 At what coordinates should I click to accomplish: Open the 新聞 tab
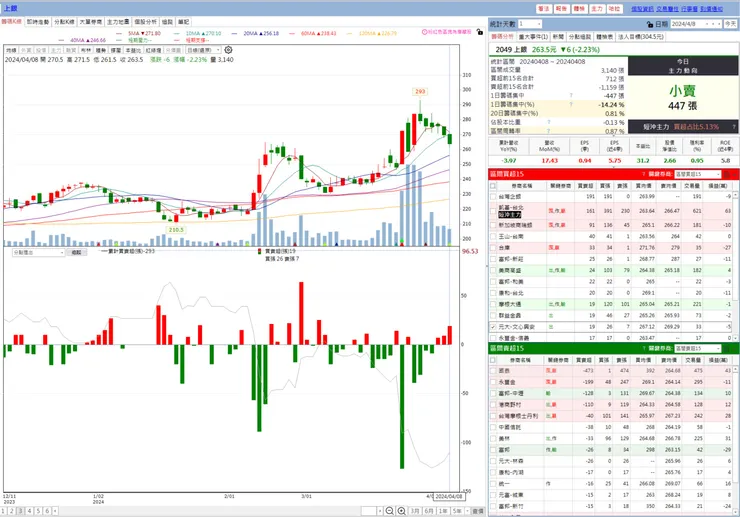click(x=558, y=36)
